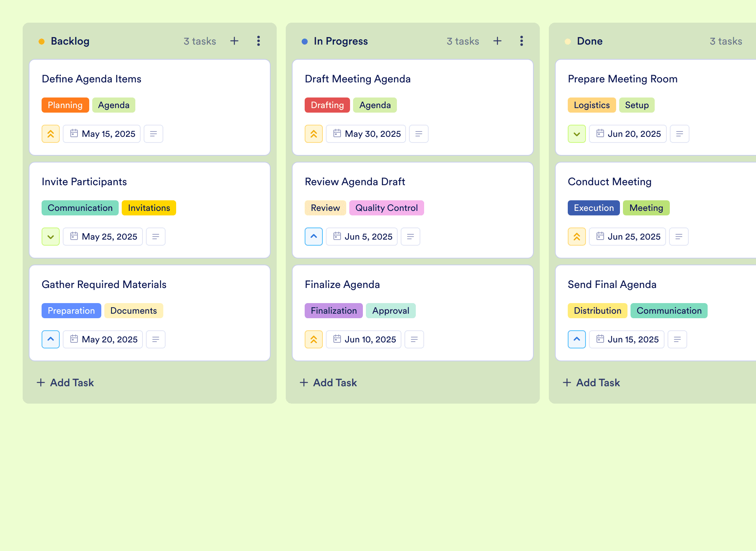The image size is (756, 551).
Task: Select the Quality Control tag
Action: point(386,208)
